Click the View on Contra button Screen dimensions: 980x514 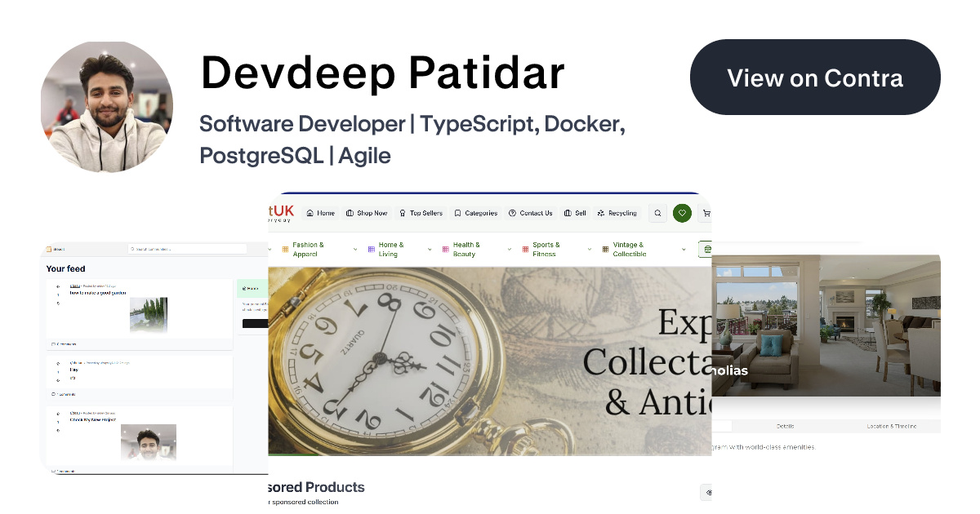coord(815,78)
